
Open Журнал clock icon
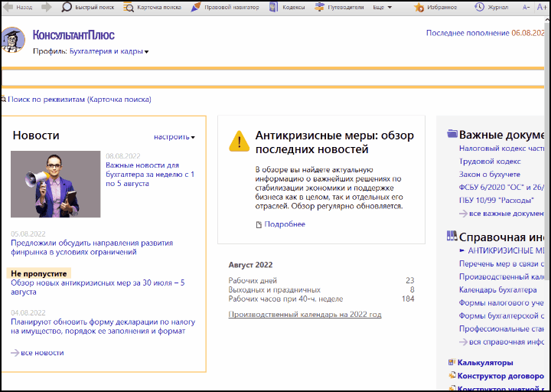pyautogui.click(x=479, y=7)
